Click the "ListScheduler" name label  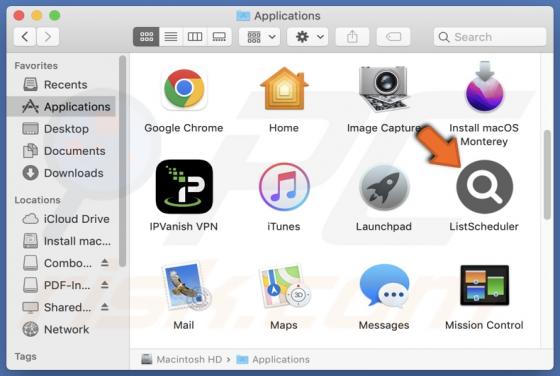point(484,226)
